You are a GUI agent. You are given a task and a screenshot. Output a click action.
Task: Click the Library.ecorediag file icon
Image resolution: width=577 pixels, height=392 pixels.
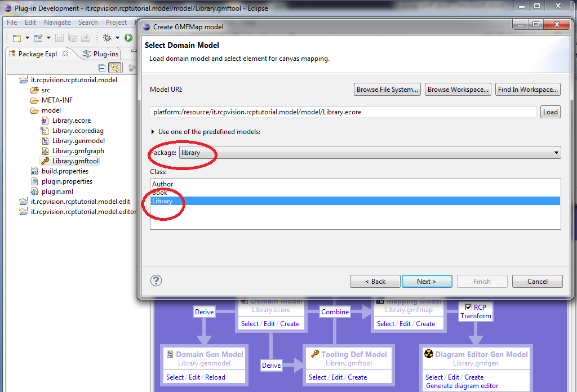pyautogui.click(x=45, y=131)
